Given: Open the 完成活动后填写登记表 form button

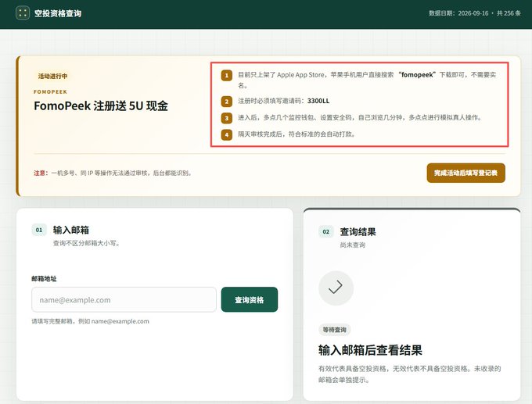Looking at the screenshot, I should click(x=465, y=173).
